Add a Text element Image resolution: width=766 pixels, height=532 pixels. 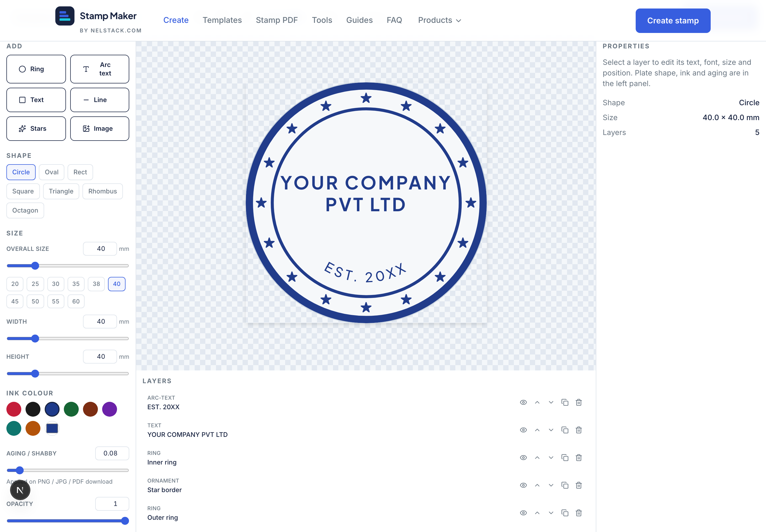36,100
